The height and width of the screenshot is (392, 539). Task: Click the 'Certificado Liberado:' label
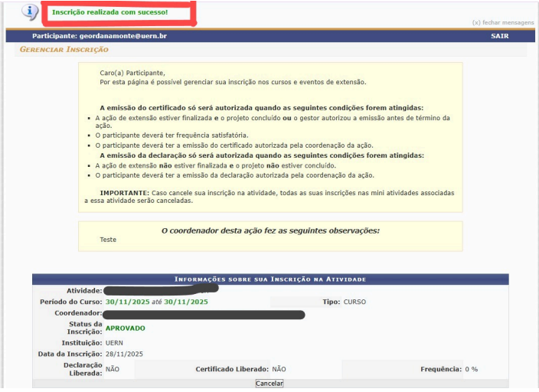tap(232, 369)
